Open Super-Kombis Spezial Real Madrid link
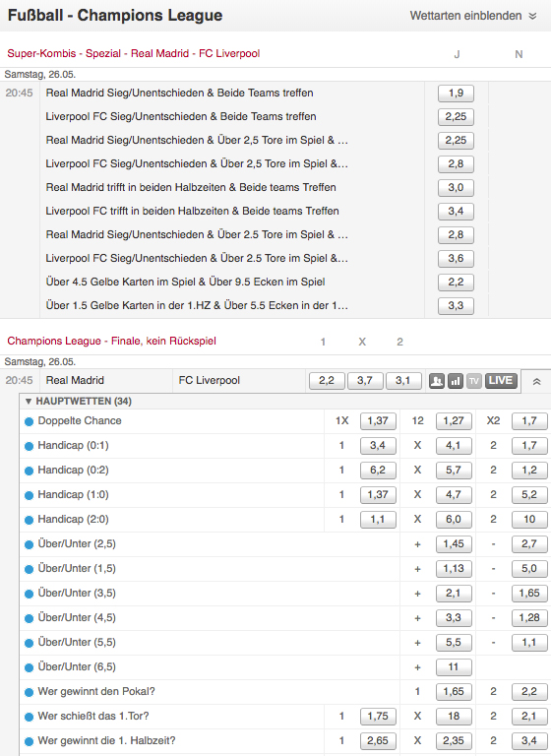Screen dimensions: 551x756 134,53
